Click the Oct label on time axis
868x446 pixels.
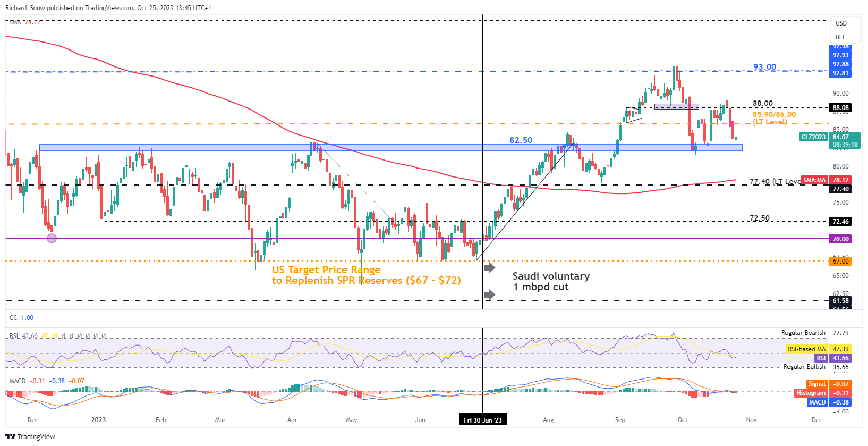click(683, 420)
